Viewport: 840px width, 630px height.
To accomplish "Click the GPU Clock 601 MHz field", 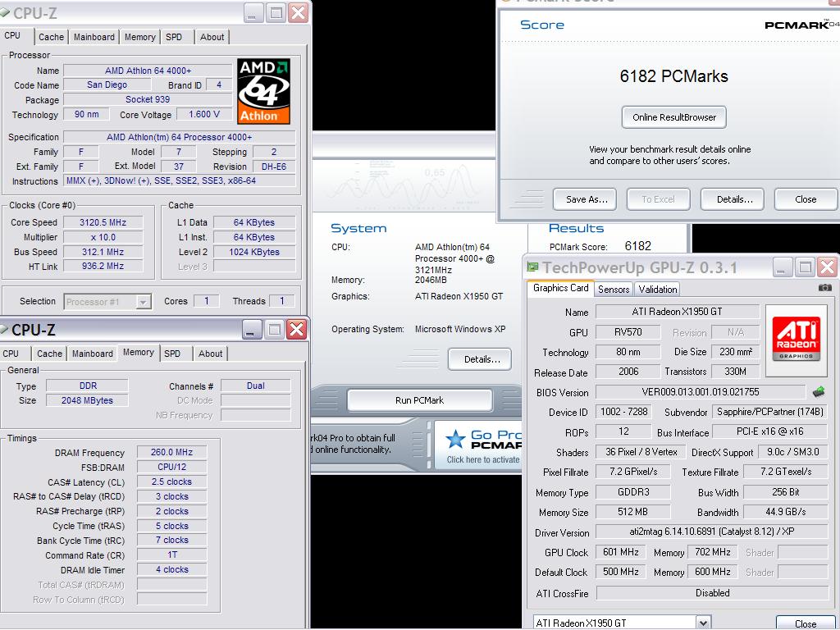I will [621, 552].
